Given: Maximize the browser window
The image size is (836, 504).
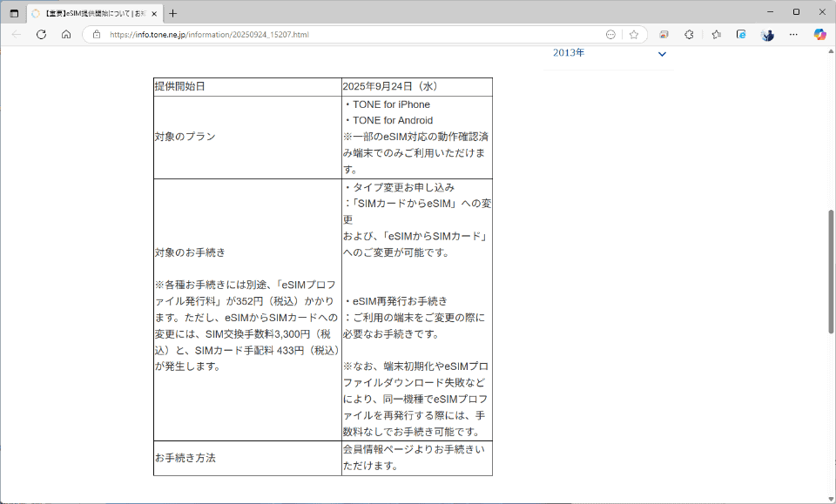Looking at the screenshot, I should coord(796,11).
